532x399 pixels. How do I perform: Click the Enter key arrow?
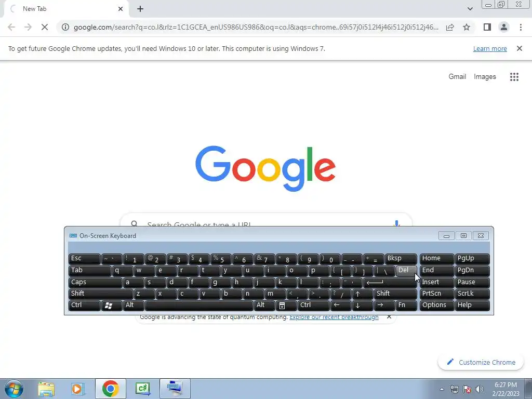coord(390,282)
